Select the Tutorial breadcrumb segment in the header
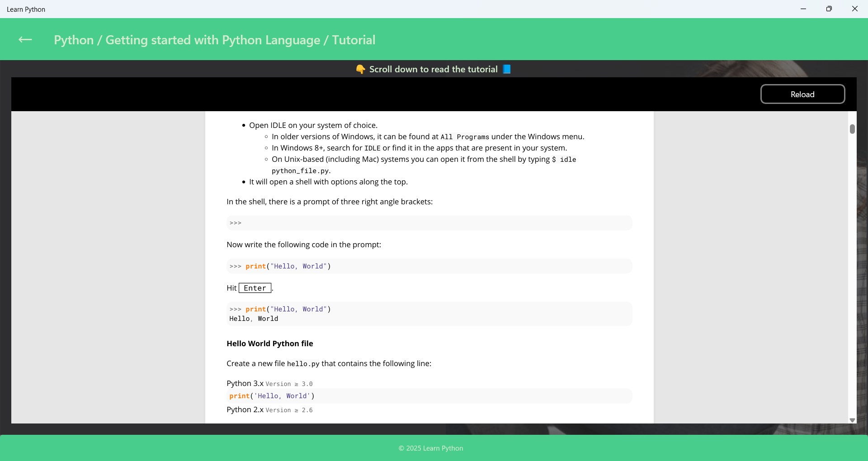The height and width of the screenshot is (461, 868). click(354, 40)
